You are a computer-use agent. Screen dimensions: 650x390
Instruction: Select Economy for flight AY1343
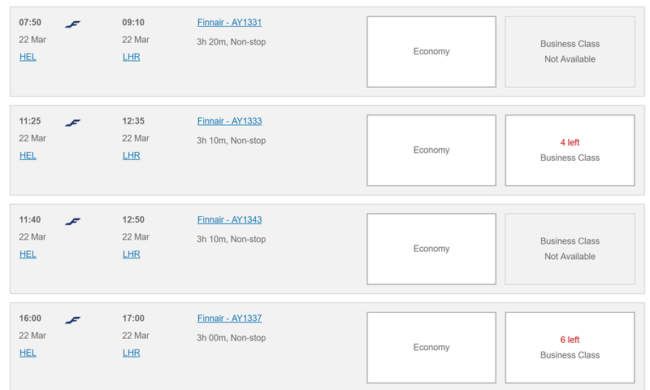[431, 249]
